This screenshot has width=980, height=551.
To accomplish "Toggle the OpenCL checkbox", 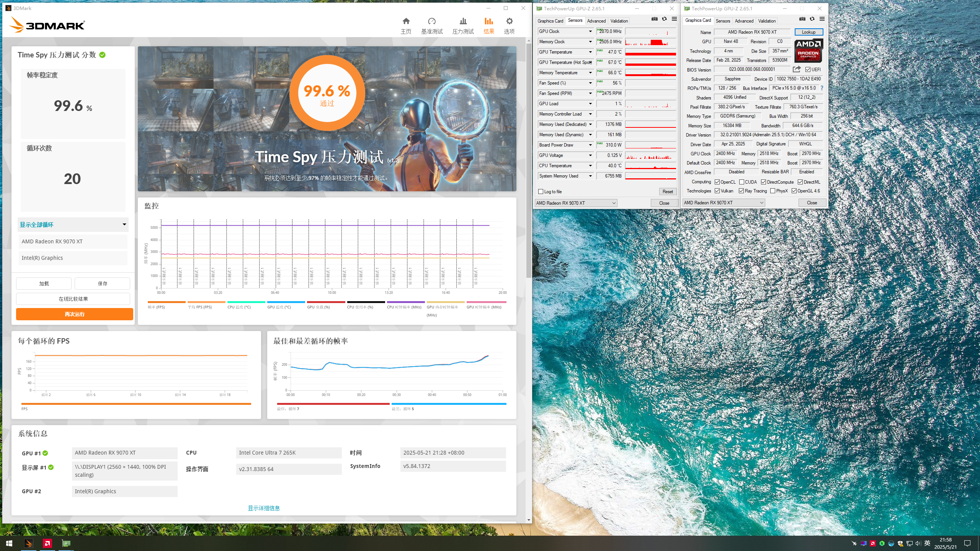I will (x=717, y=182).
